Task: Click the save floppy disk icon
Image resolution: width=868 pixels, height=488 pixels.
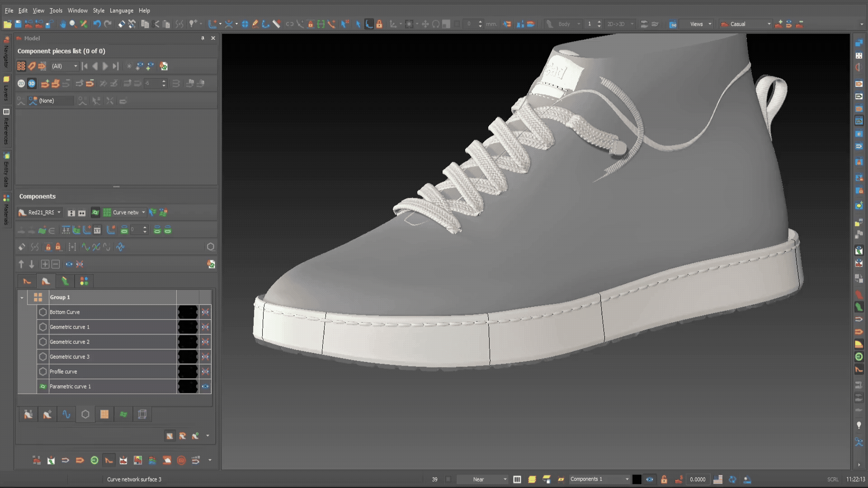Action: point(18,24)
